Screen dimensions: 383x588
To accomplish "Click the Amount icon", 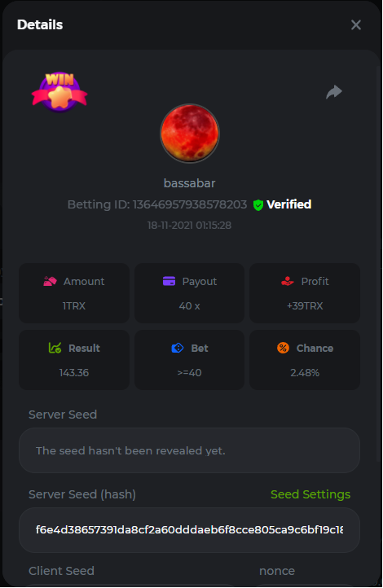I will click(50, 281).
